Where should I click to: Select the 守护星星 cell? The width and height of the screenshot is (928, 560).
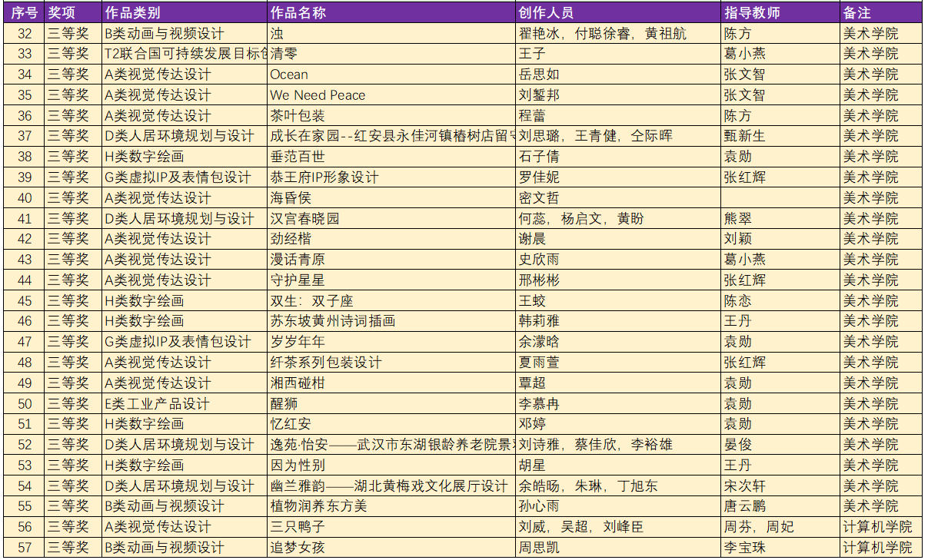click(x=391, y=280)
